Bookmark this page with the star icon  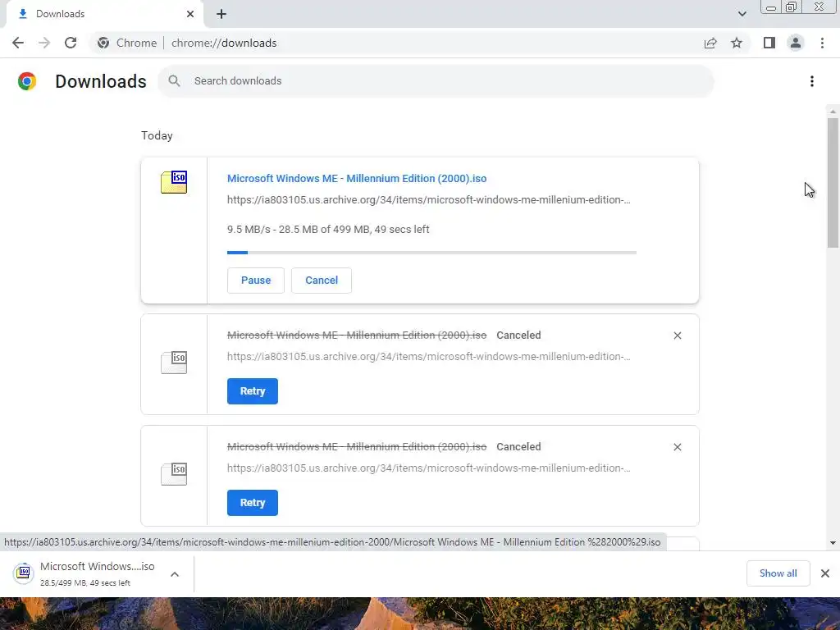[x=737, y=43]
